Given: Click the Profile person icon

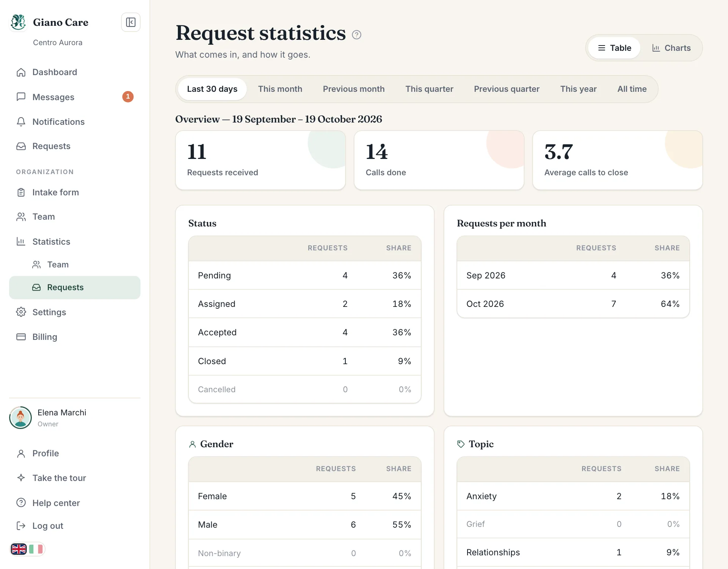Looking at the screenshot, I should click(21, 453).
